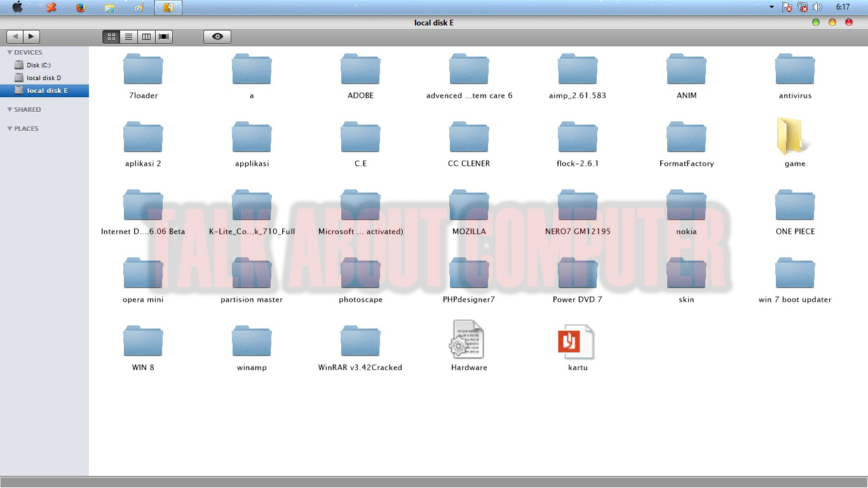Select the photoscape folder

(360, 280)
